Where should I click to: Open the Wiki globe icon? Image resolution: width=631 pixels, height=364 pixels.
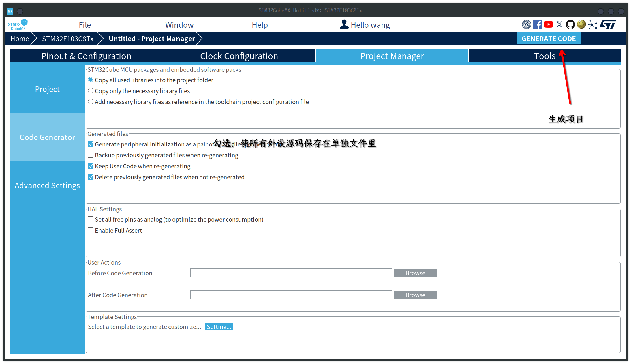point(581,24)
